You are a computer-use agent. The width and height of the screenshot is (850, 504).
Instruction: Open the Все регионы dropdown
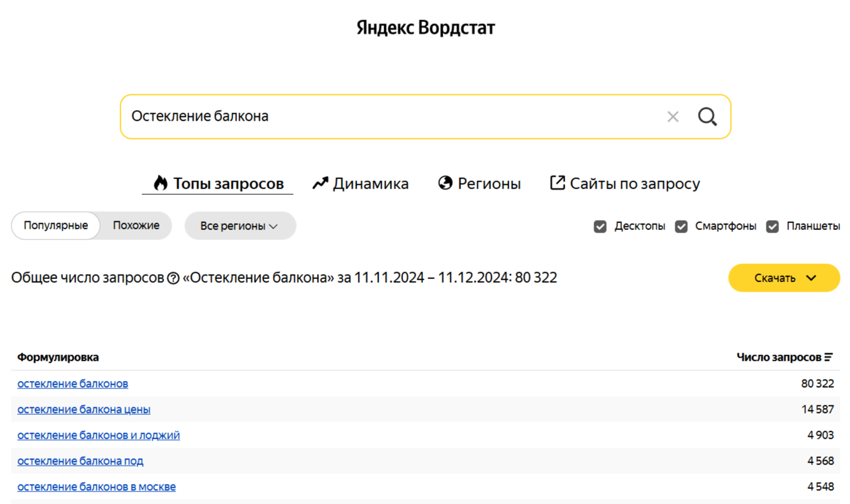[x=240, y=226]
